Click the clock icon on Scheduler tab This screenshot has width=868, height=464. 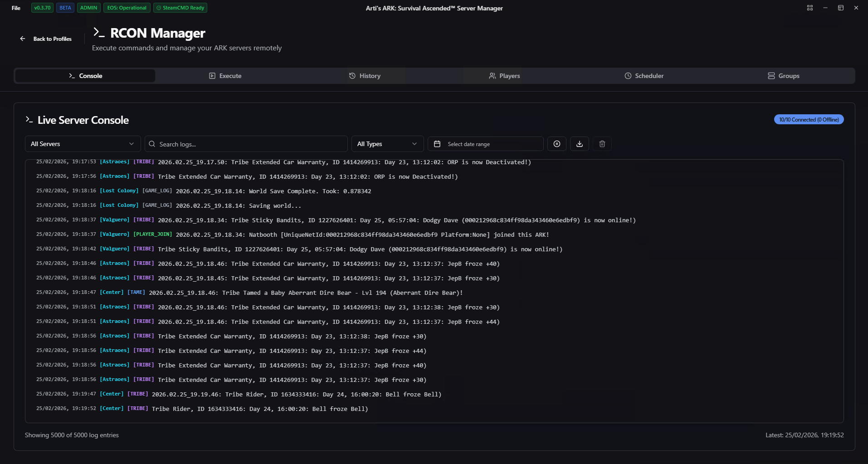pos(628,76)
